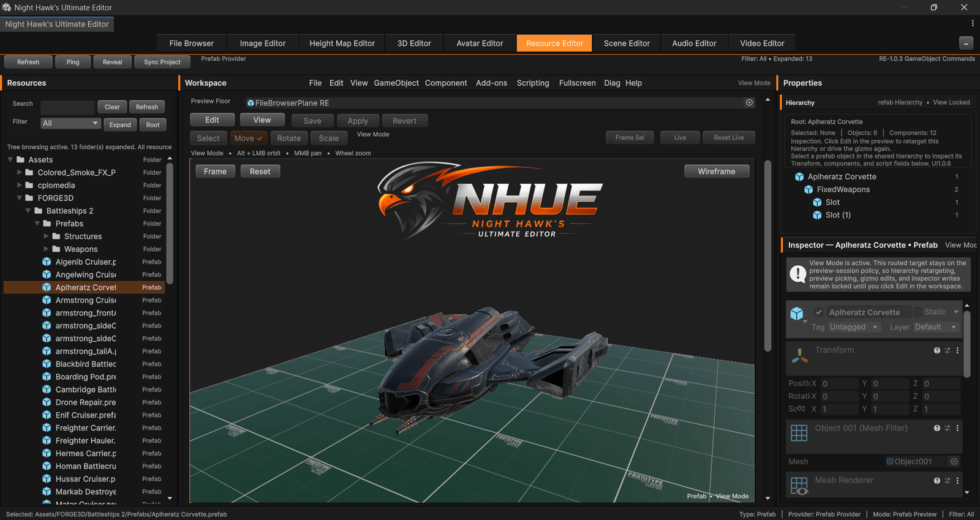Image resolution: width=980 pixels, height=520 pixels.
Task: Open the Transform component help icon
Action: pyautogui.click(x=937, y=350)
